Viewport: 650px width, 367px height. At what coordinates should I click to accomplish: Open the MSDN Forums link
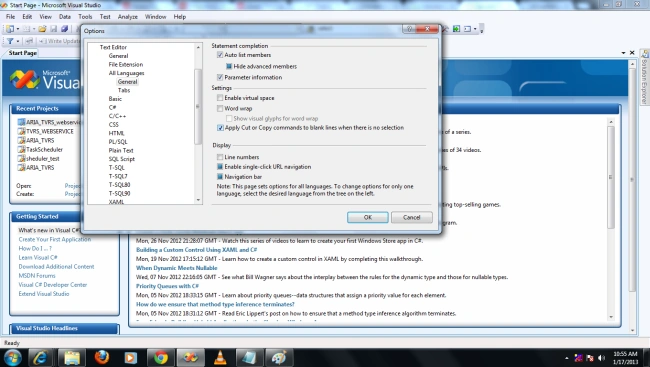tap(36, 275)
